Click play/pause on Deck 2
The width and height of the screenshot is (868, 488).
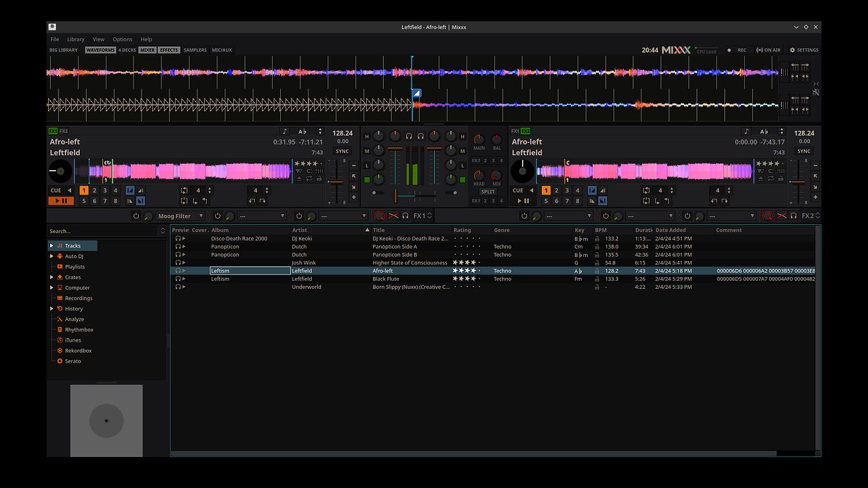tap(521, 201)
